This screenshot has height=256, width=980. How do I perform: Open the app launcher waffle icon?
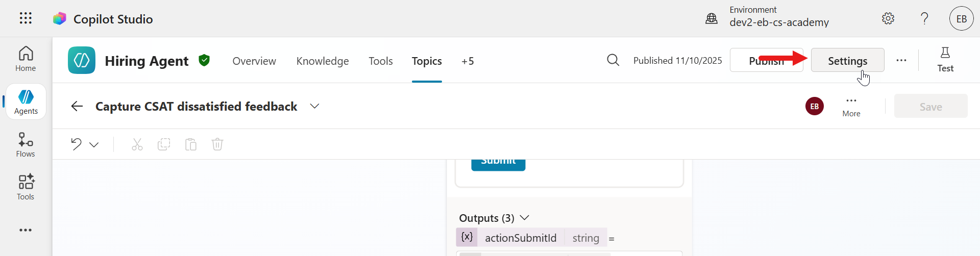[26, 18]
